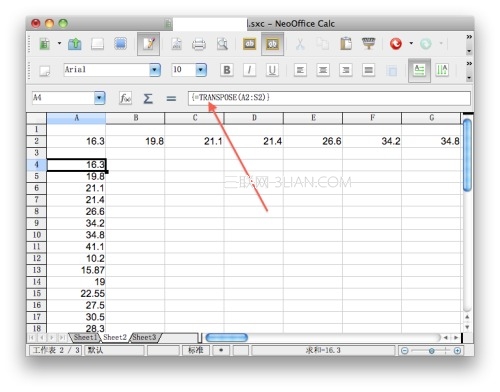Toggle Italic formatting
The image size is (500, 392).
pyautogui.click(x=249, y=70)
